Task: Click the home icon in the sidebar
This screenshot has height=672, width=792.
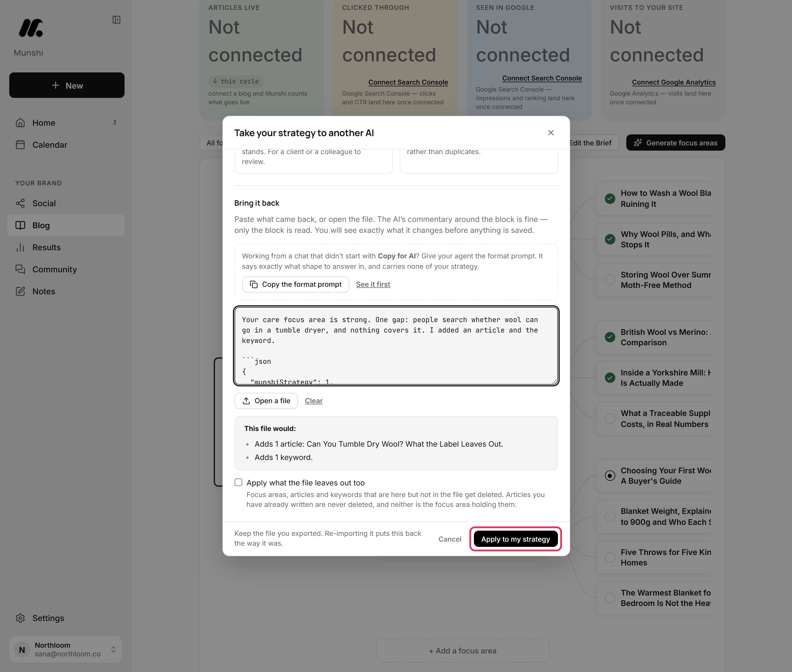Action: (x=20, y=123)
